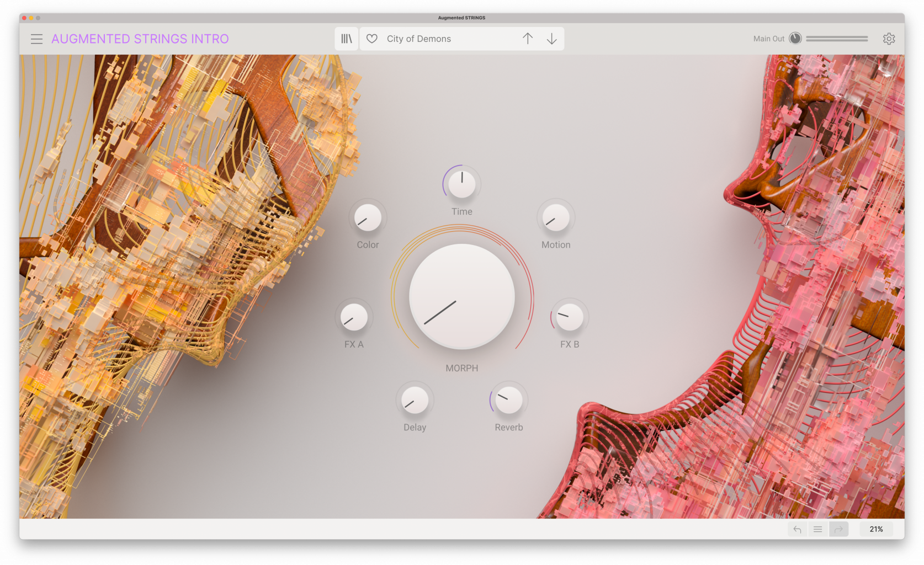Select the Time knob

point(461,184)
